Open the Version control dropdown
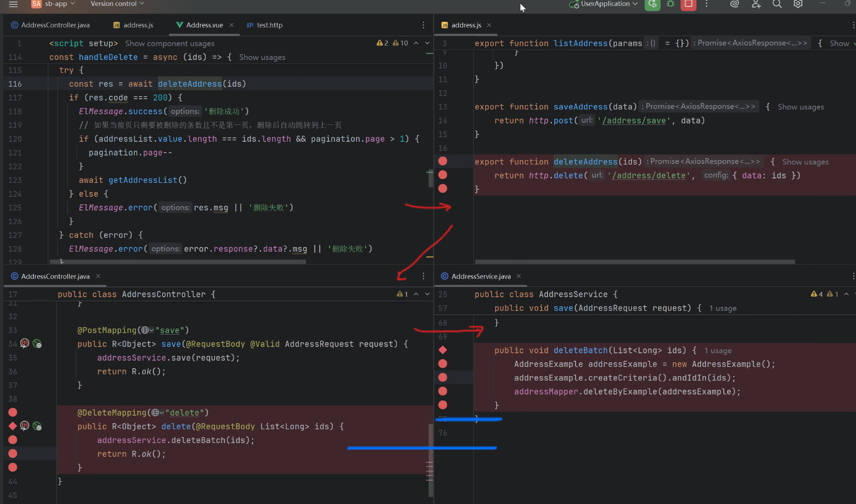Image resolution: width=856 pixels, height=504 pixels. click(x=117, y=4)
